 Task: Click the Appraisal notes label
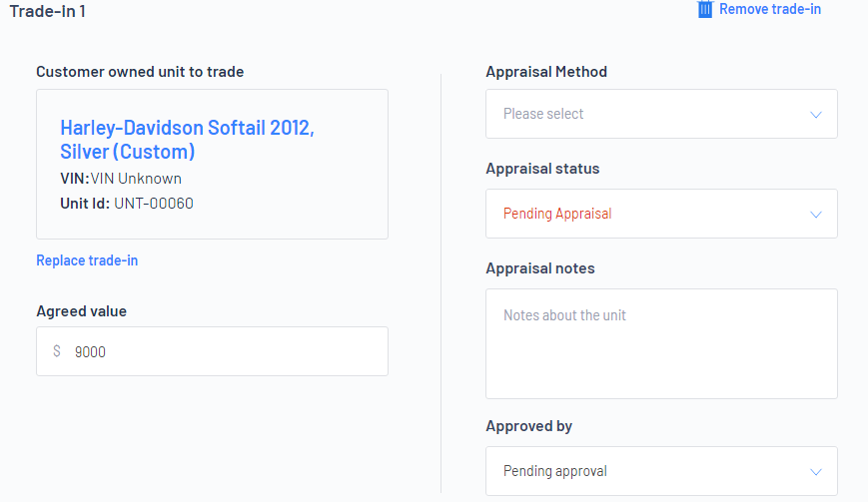pos(540,268)
